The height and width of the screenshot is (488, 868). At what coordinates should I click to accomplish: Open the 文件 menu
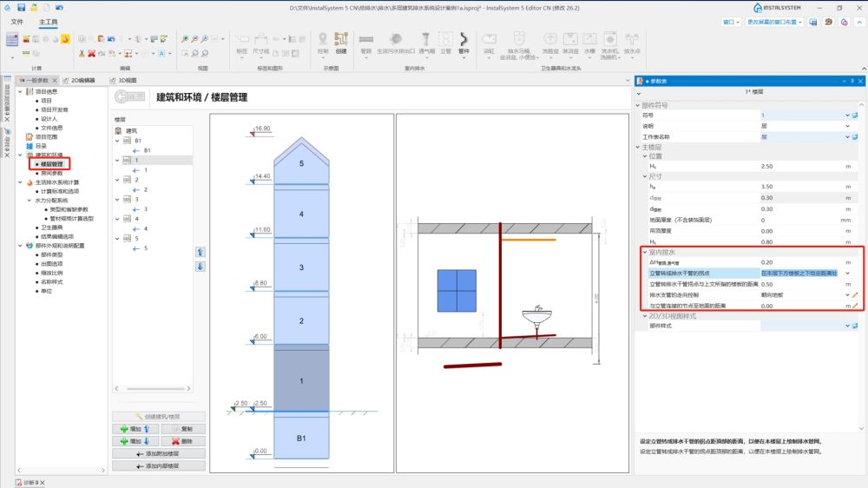tap(17, 22)
